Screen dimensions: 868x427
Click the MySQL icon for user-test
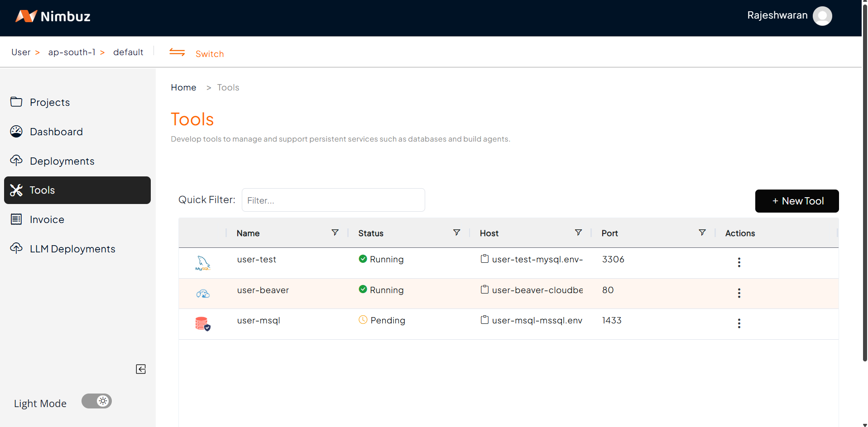click(x=203, y=263)
